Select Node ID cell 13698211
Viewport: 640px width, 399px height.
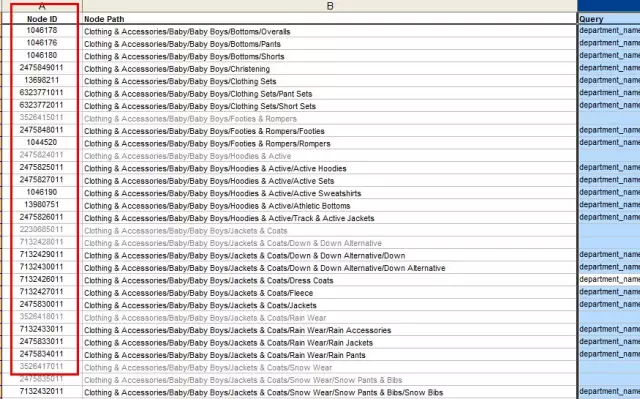[42, 80]
